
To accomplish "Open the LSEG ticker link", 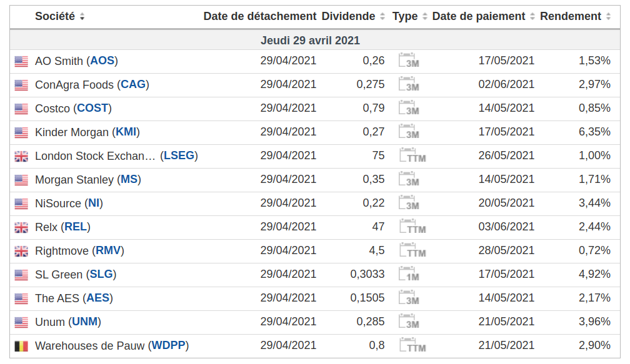I will pos(179,155).
